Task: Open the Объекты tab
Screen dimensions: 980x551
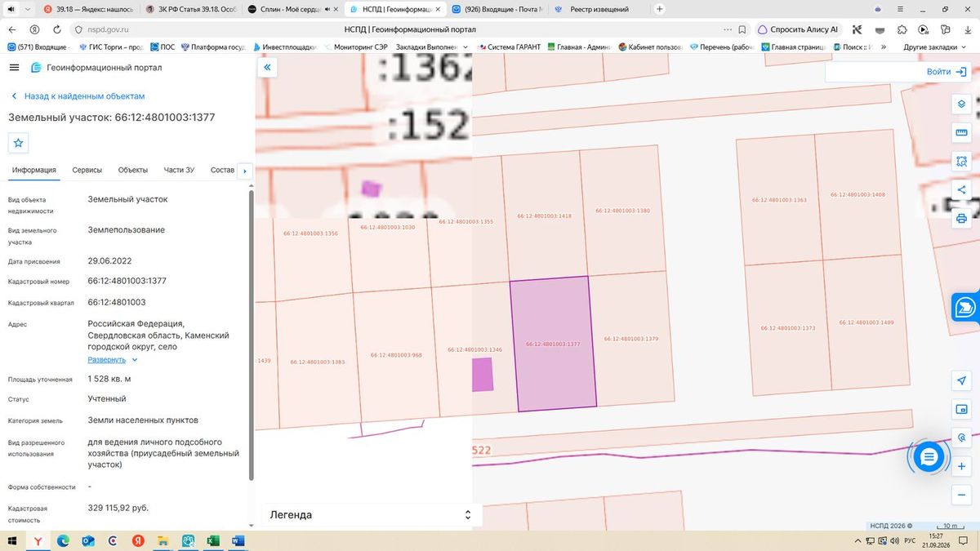Action: [133, 170]
